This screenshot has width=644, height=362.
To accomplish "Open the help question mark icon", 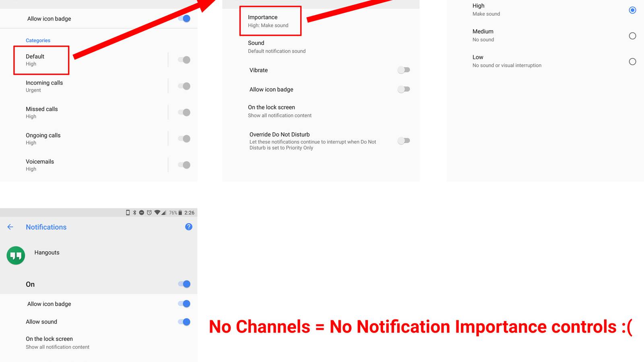I will 188,227.
